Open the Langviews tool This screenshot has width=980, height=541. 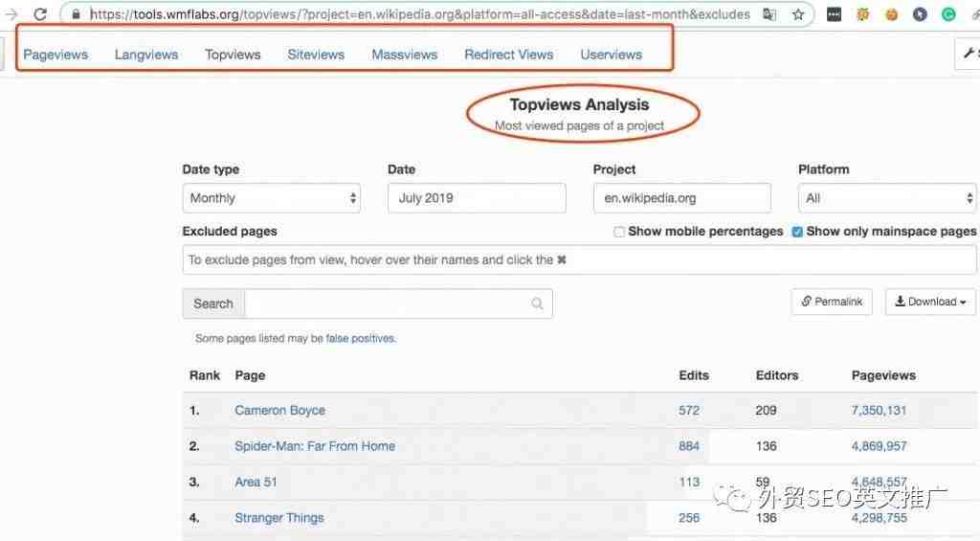[146, 55]
